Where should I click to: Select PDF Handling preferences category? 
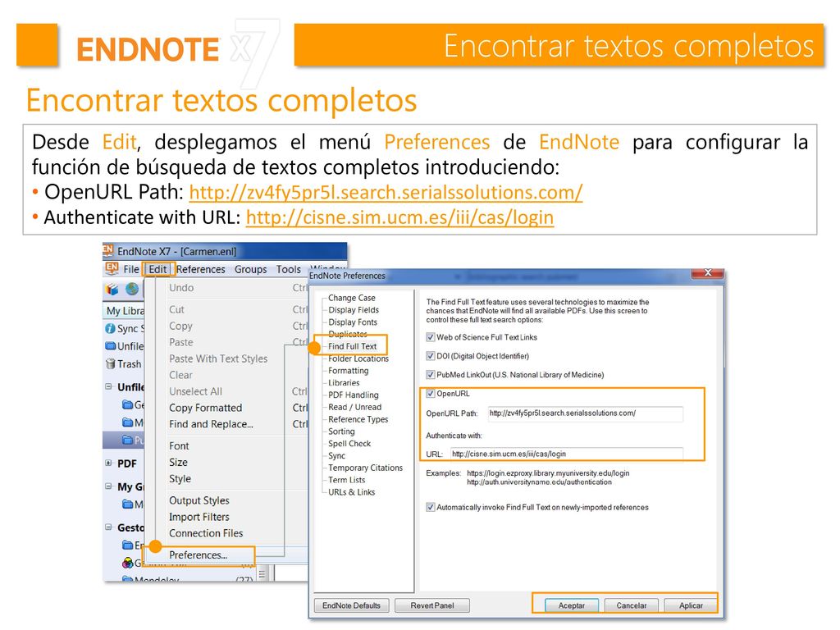354,395
